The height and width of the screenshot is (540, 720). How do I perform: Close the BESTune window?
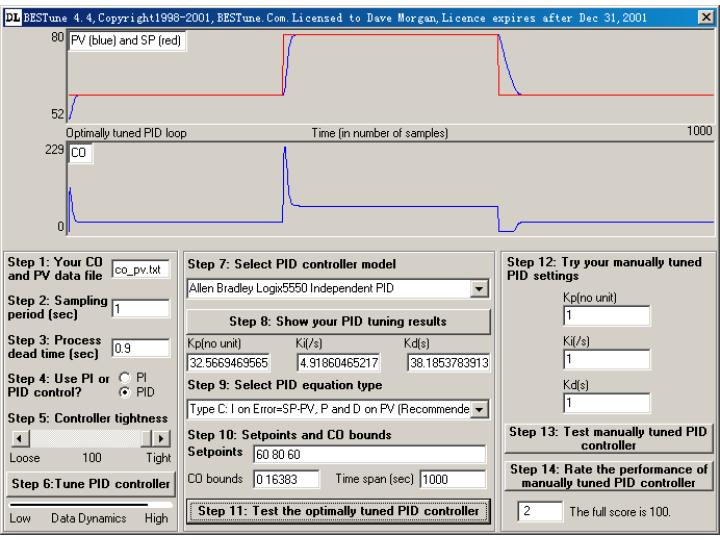705,18
